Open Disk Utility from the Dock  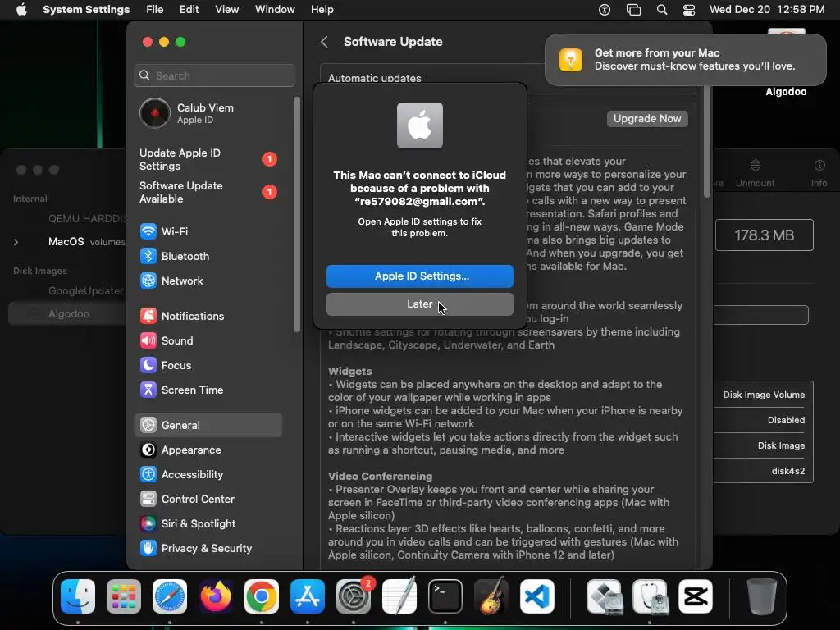pos(650,596)
